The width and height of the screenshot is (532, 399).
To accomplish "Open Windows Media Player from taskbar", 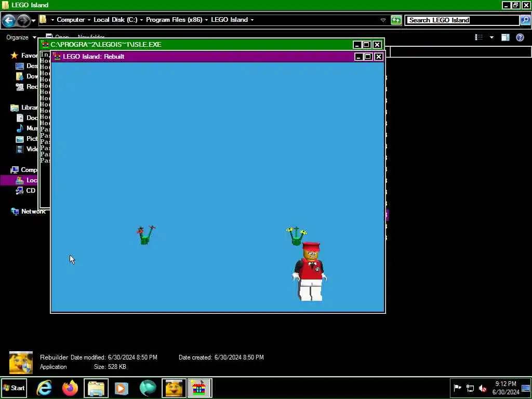I will pyautogui.click(x=122, y=388).
